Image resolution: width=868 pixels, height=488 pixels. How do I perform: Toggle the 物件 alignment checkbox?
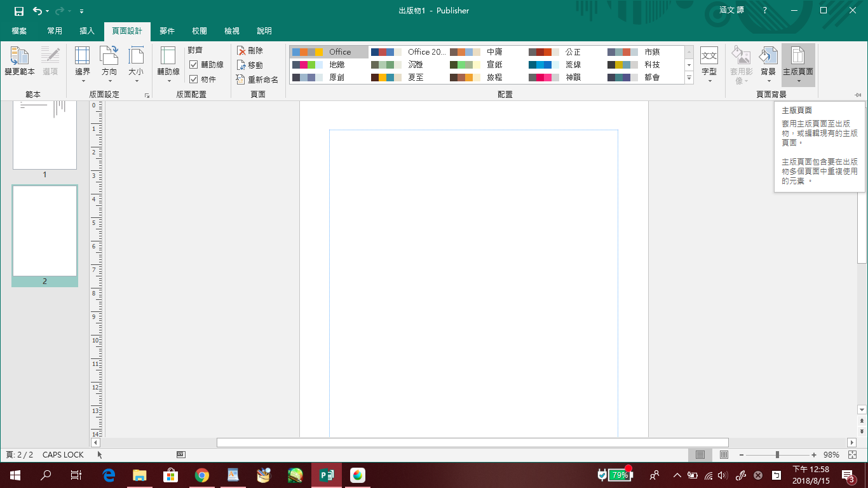tap(194, 79)
